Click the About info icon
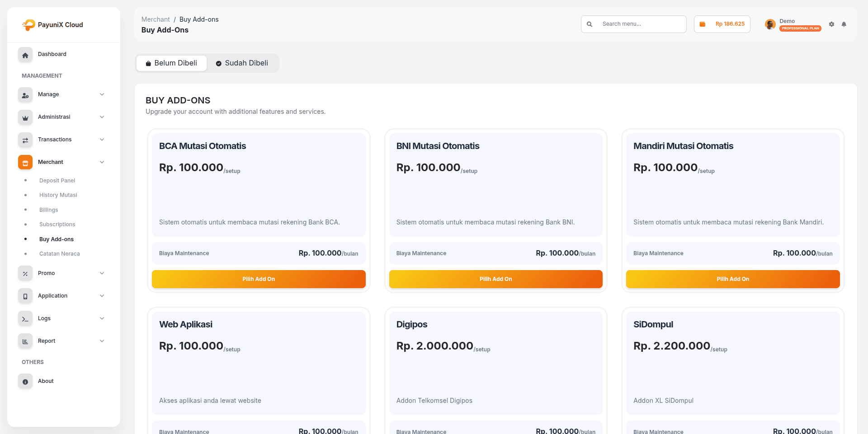Image resolution: width=868 pixels, height=434 pixels. coord(25,382)
